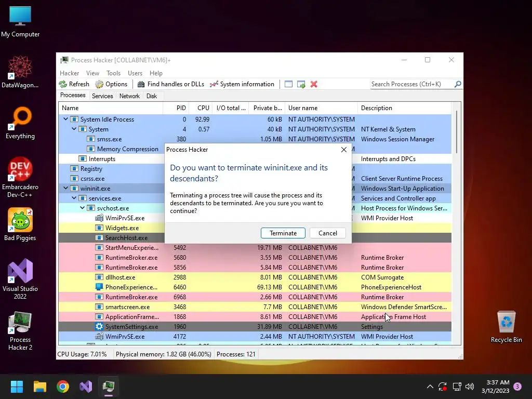Open DataWagon desktop shortcut

click(x=20, y=73)
